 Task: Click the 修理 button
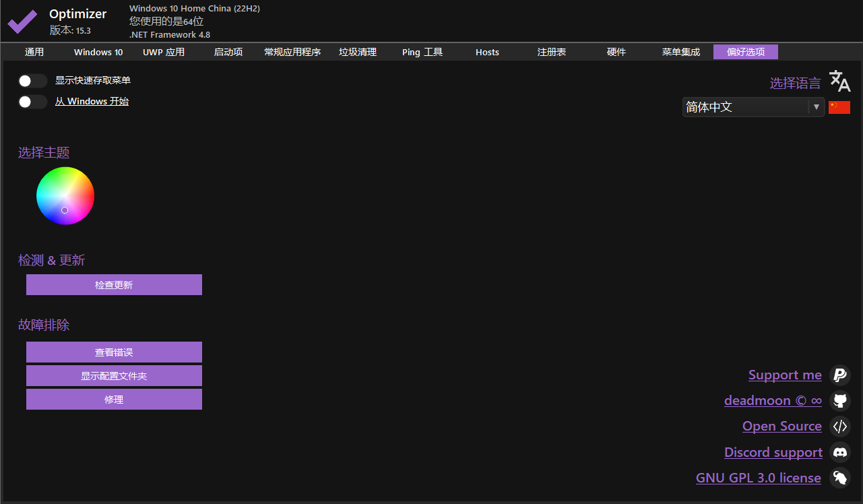click(114, 400)
